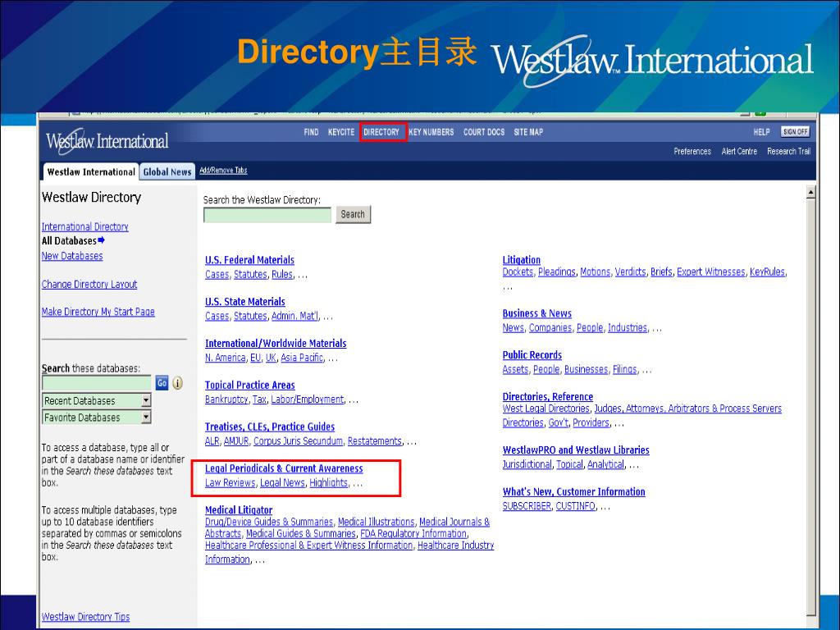Open the Bankruptcy link under Topical Practice Areas

click(226, 399)
